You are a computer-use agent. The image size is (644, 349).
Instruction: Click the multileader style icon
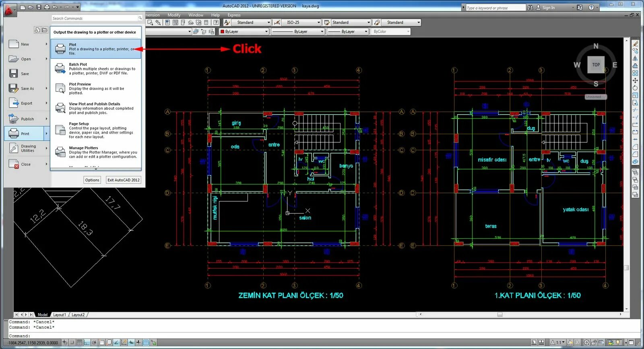tap(377, 23)
